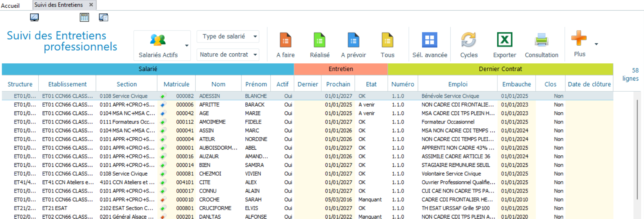The width and height of the screenshot is (644, 219).
Task: Click the vertical scrollbar of the table
Action: coord(637,150)
